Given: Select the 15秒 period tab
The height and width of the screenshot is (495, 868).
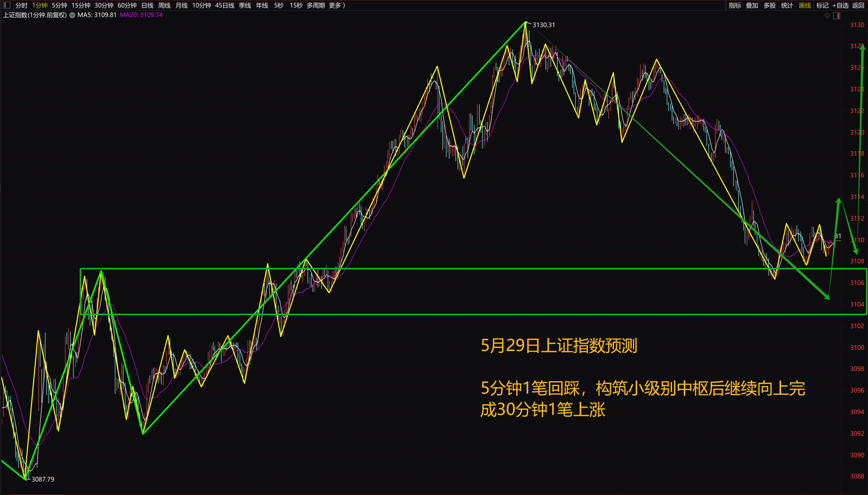Looking at the screenshot, I should [296, 5].
